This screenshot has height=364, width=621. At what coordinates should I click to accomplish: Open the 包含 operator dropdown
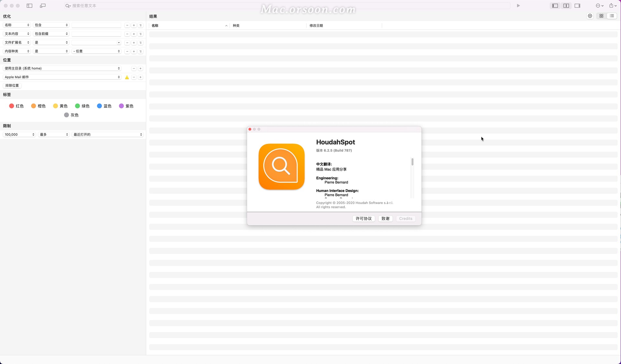coord(51,25)
